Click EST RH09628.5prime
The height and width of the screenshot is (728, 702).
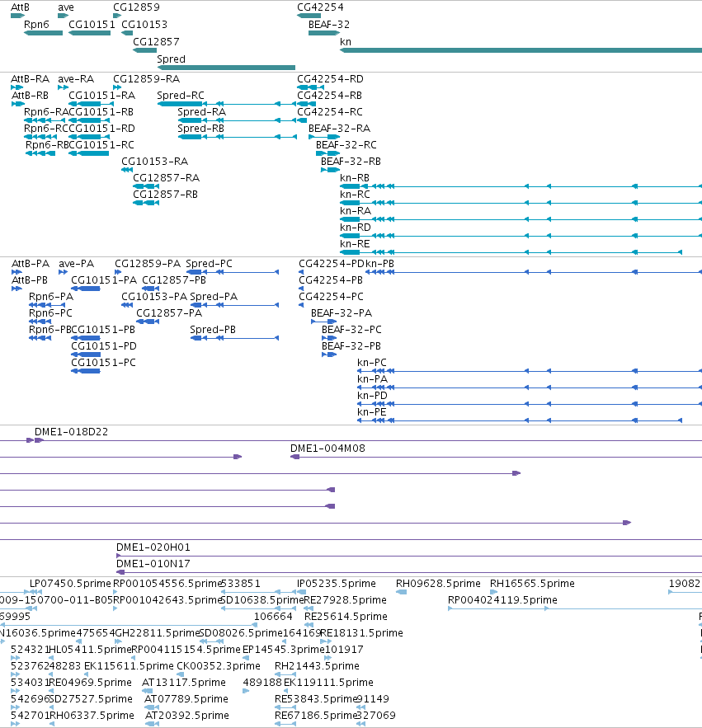pyautogui.click(x=402, y=592)
